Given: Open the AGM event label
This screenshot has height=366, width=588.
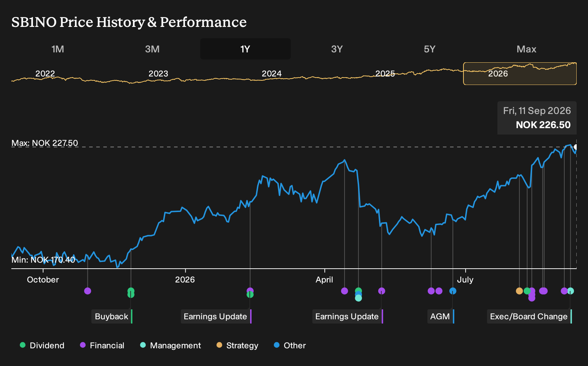Looking at the screenshot, I should 440,316.
